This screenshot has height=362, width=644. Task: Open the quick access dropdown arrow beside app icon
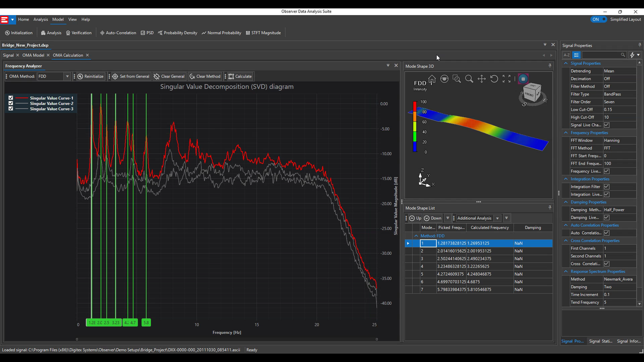coord(12,20)
